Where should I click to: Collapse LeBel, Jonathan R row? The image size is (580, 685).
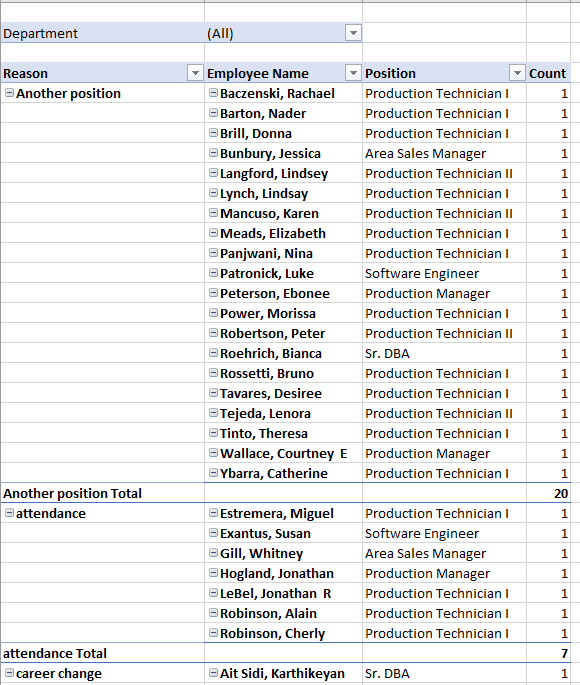point(213,593)
